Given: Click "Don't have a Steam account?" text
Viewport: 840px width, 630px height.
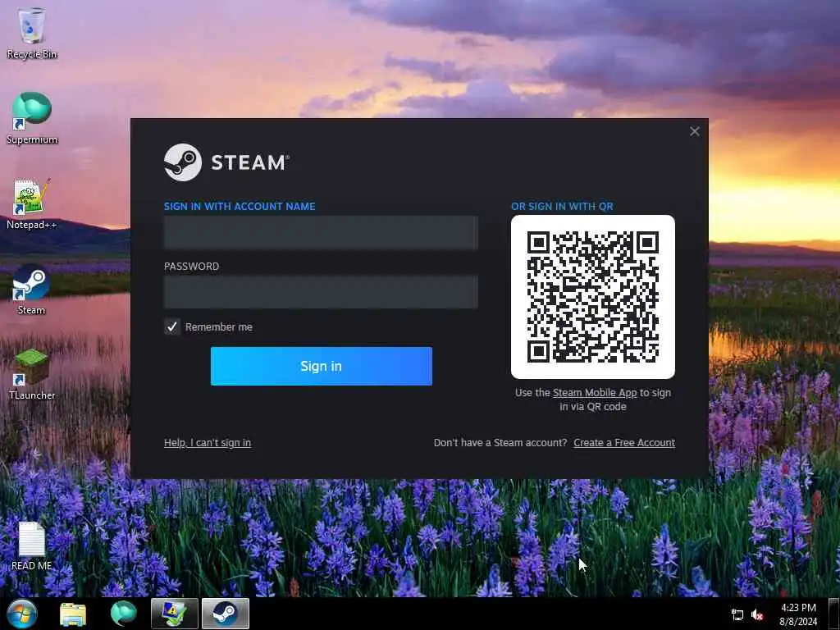Looking at the screenshot, I should tap(500, 442).
